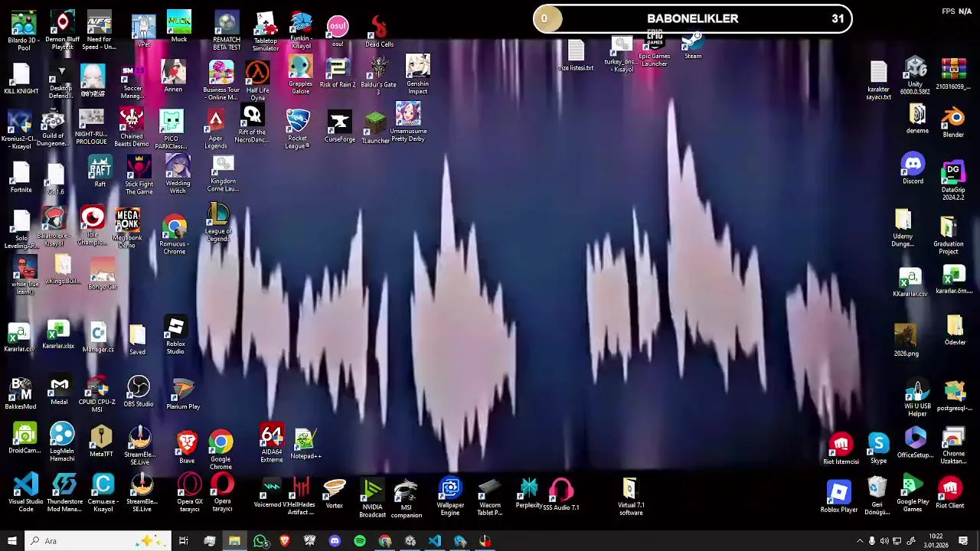This screenshot has width=980, height=551.
Task: Select the TLauncher Minecraft icon
Action: [x=375, y=127]
